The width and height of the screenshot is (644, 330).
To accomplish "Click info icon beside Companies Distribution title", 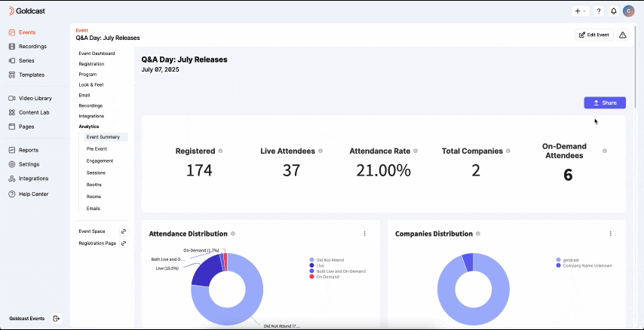I will tap(477, 234).
